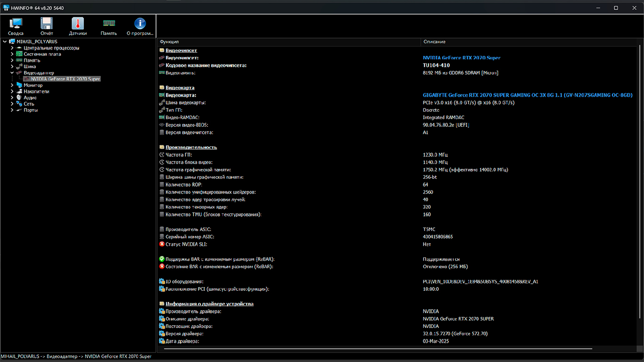Click the clock icon next to Частота блока видео

(x=162, y=162)
